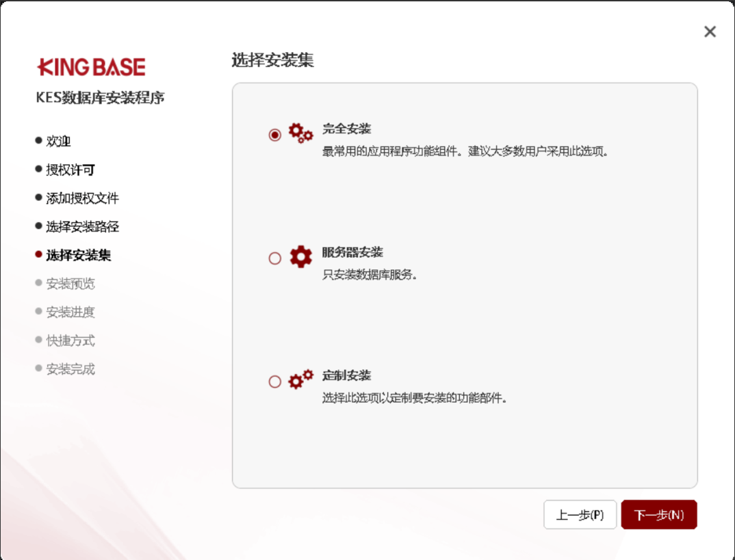The width and height of the screenshot is (735, 560).
Task: Select the 服务器安装 radio button
Action: point(274,258)
